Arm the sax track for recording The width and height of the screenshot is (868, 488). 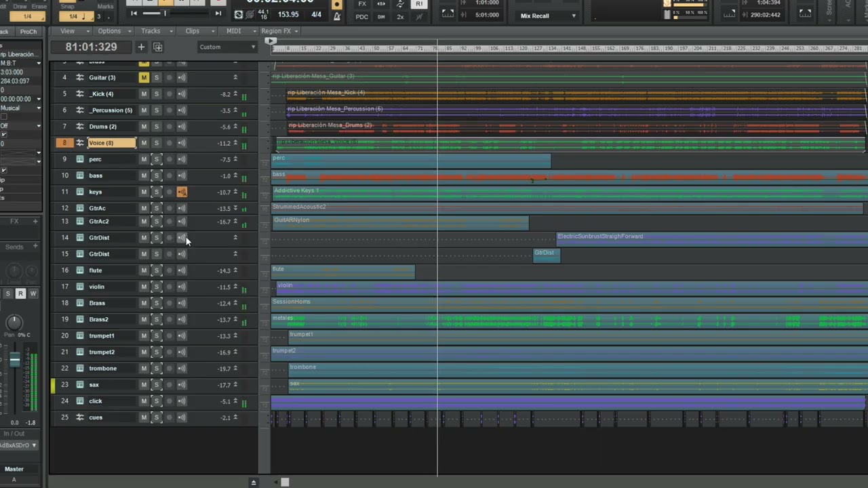point(169,384)
